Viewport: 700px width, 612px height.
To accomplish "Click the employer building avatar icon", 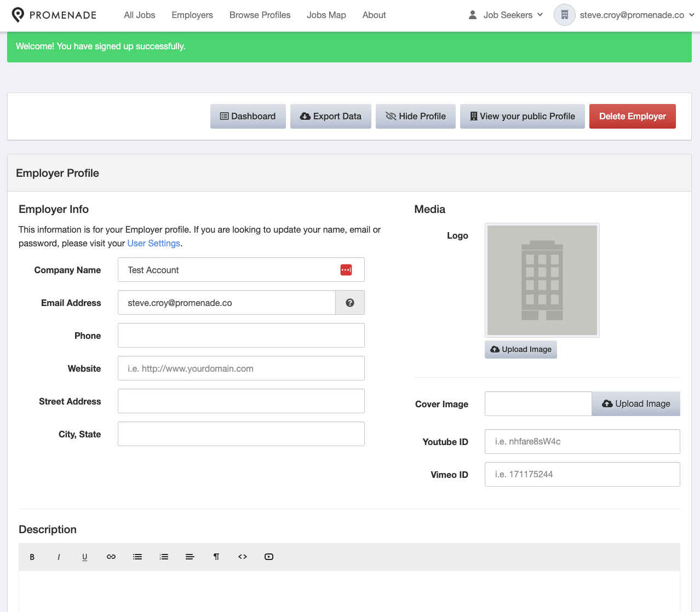I will 565,15.
